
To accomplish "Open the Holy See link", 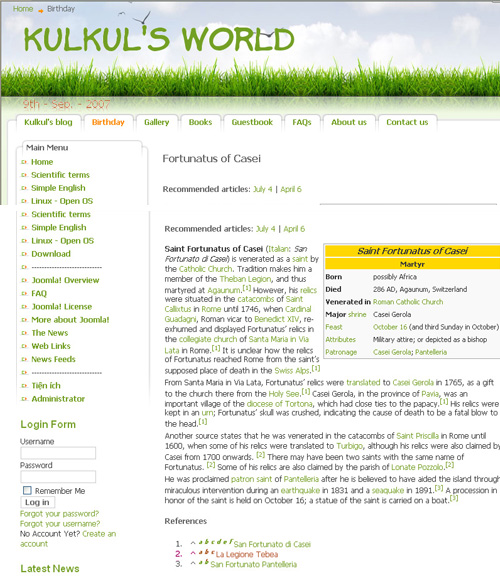I will tap(284, 394).
